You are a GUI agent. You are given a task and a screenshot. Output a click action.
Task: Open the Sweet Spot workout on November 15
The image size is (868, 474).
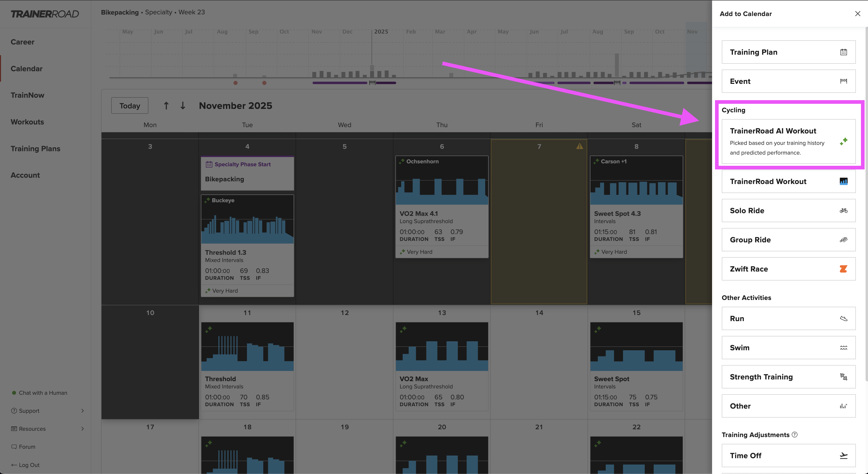coord(636,366)
